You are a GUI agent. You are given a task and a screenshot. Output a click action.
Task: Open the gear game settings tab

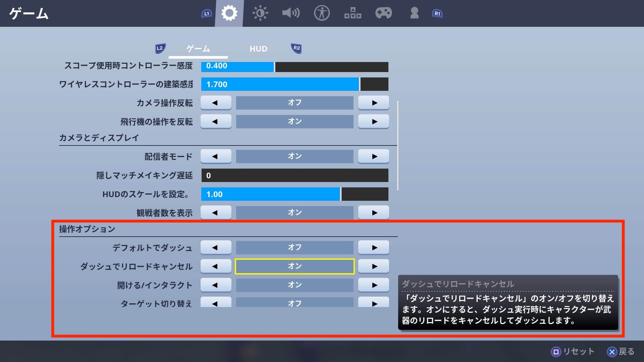pos(229,13)
